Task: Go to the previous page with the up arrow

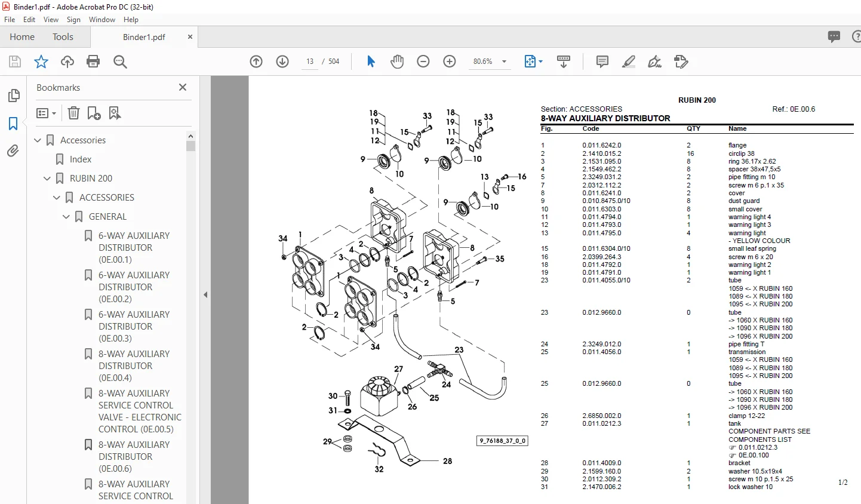Action: point(256,62)
